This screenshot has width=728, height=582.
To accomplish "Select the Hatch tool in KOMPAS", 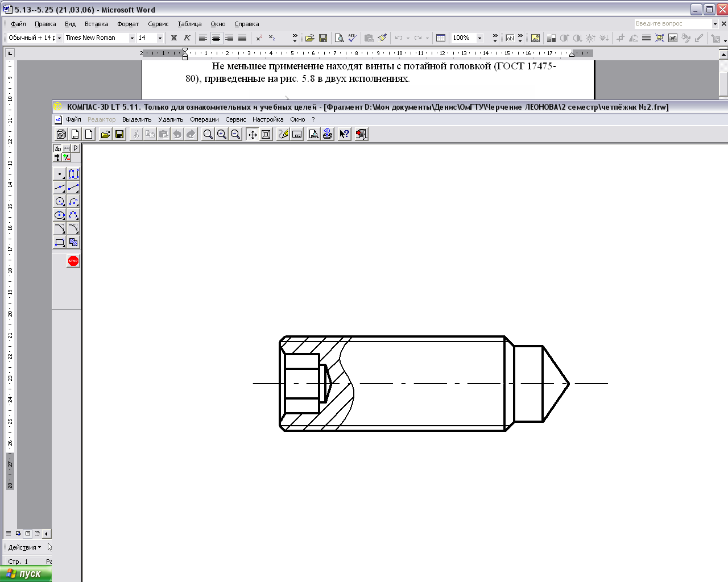I will point(73,242).
